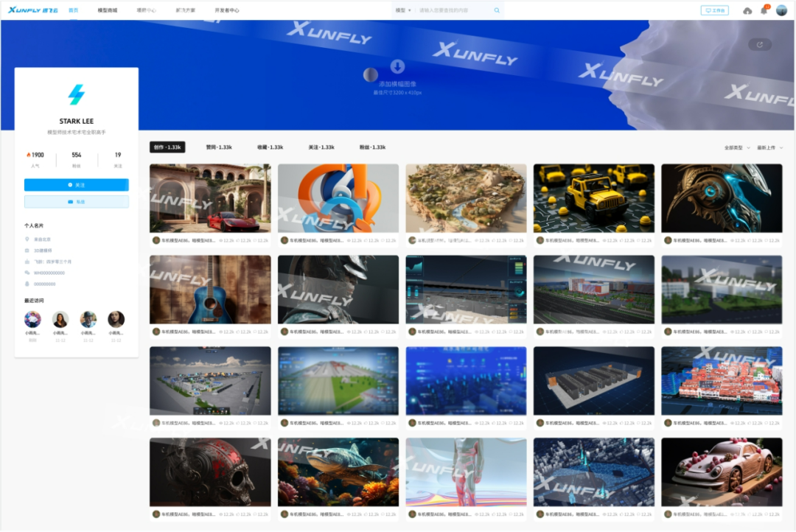The height and width of the screenshot is (532, 796).
Task: Click the QQ number row icon
Action: pos(27,284)
